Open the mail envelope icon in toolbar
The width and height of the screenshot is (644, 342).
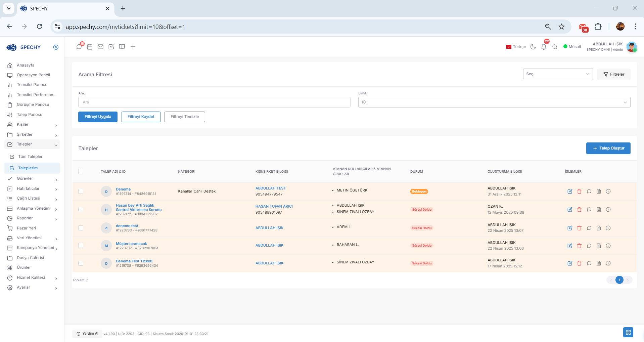point(100,47)
